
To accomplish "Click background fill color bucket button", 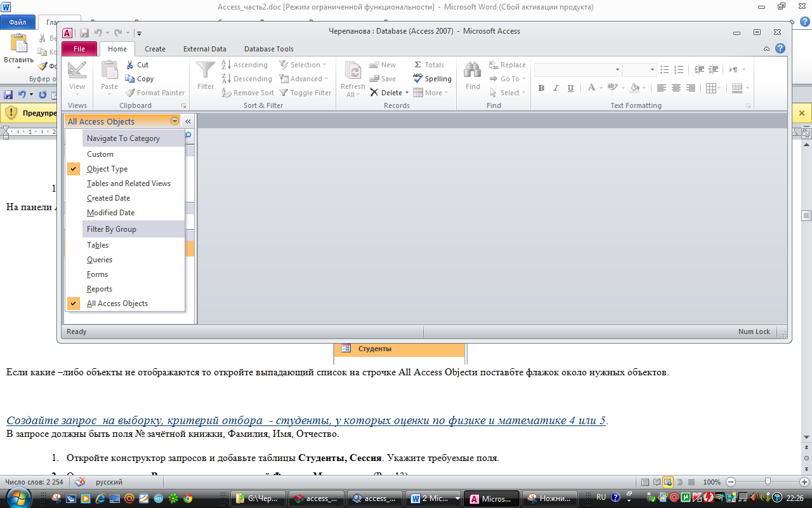I will coord(634,88).
